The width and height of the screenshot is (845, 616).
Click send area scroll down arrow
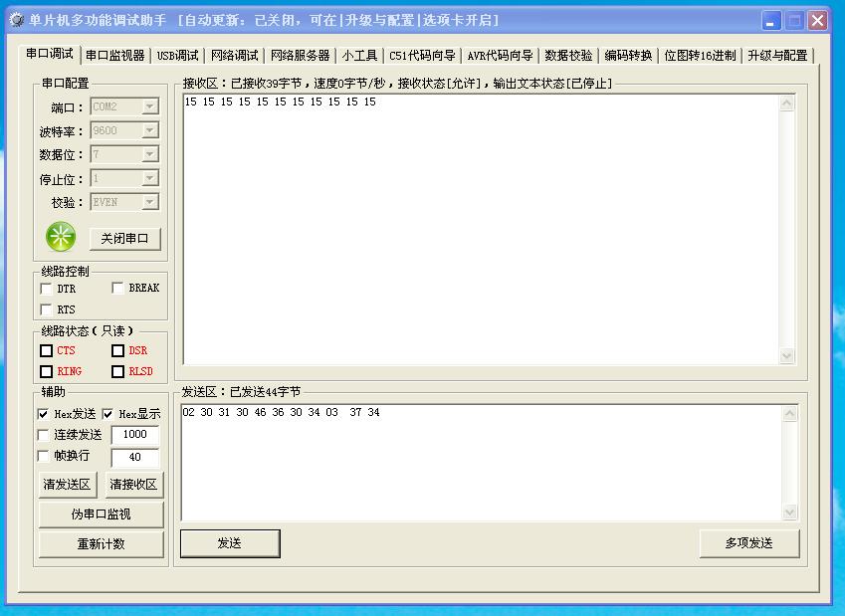[x=789, y=513]
